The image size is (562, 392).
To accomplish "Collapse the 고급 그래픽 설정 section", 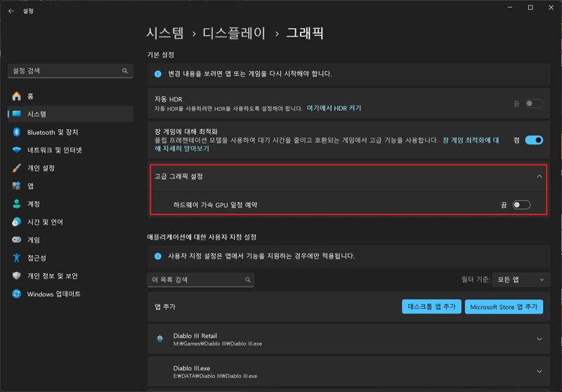I will click(x=539, y=176).
